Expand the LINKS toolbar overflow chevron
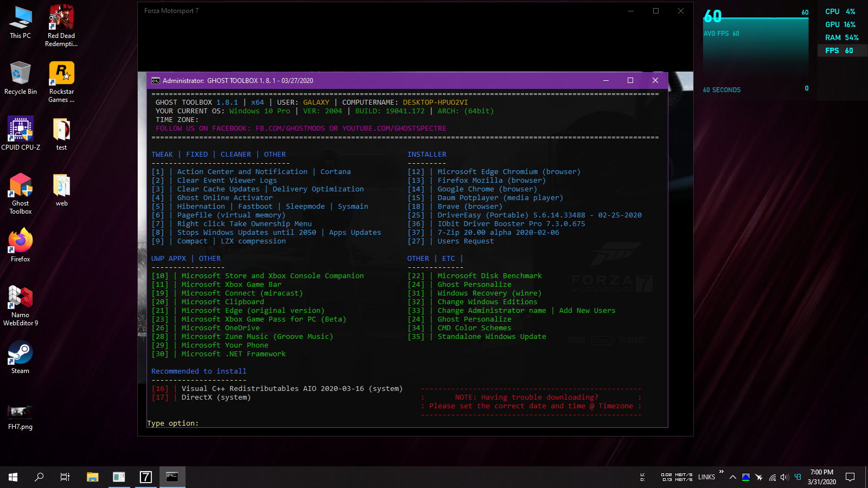The height and width of the screenshot is (488, 868). click(x=722, y=472)
